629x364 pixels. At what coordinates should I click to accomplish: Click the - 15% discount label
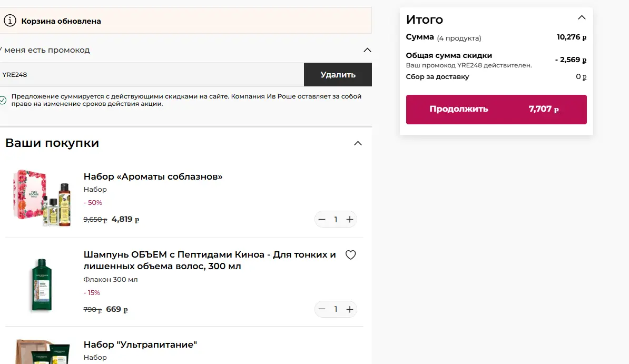(92, 293)
